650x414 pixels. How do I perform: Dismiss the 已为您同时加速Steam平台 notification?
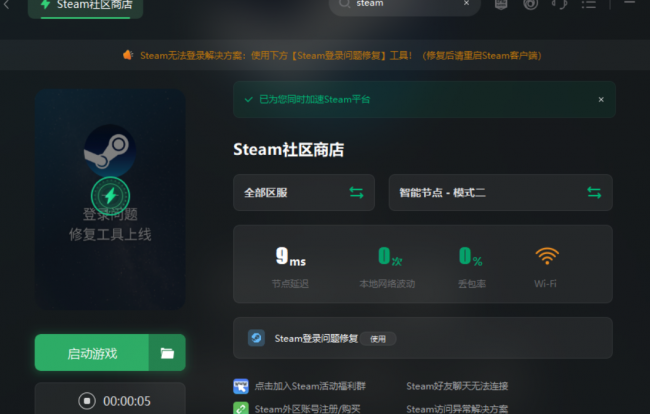(x=601, y=99)
